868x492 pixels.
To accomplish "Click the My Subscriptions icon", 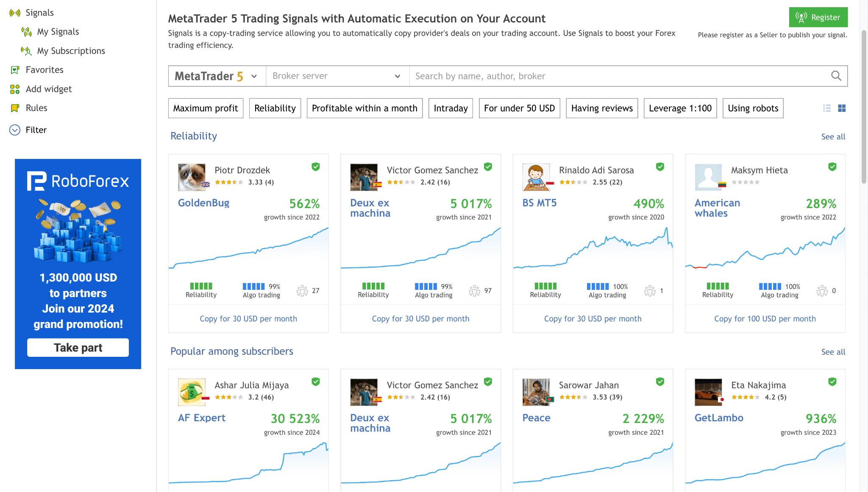I will pos(26,51).
